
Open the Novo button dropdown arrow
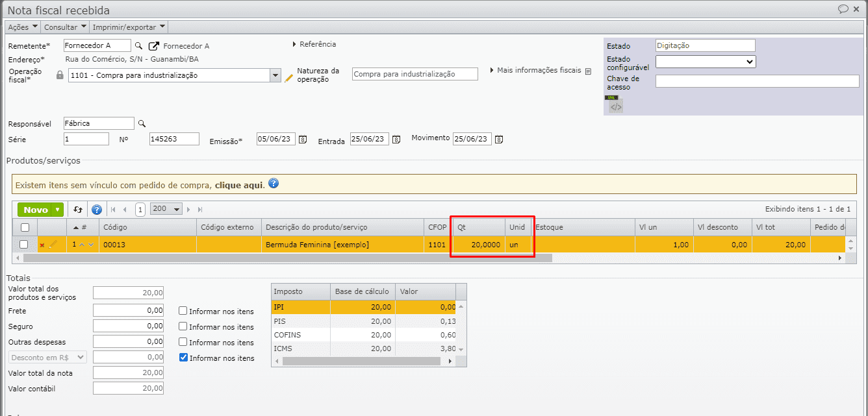click(58, 210)
